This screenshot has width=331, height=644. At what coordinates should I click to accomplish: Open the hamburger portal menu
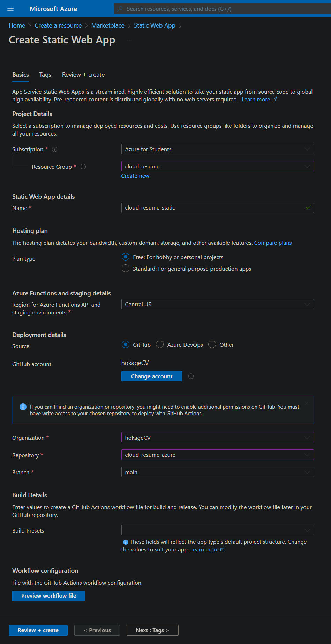10,9
